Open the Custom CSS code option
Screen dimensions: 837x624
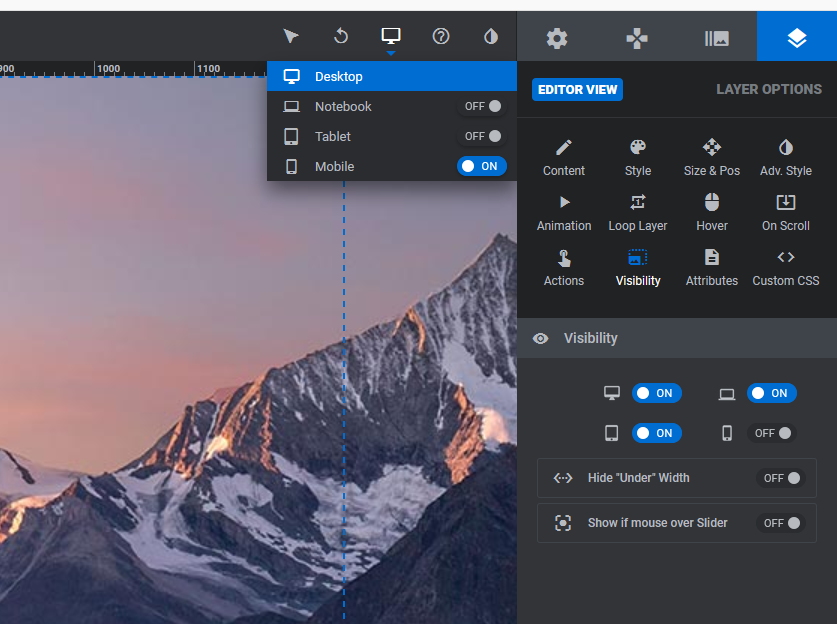[x=786, y=268]
